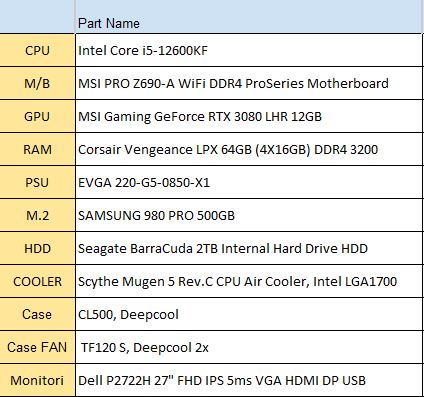Select the MSI PRO Z690-A motherboard cell
This screenshot has width=424, height=397.
249,83
